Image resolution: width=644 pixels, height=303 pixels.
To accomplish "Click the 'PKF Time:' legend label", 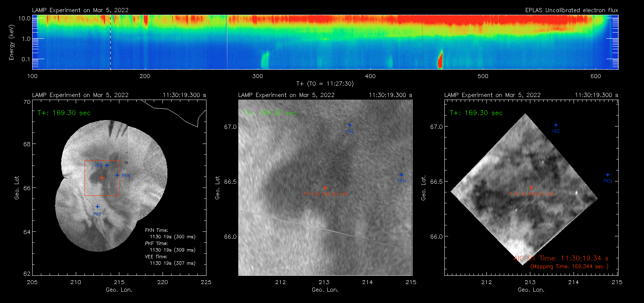I will click(x=156, y=244).
